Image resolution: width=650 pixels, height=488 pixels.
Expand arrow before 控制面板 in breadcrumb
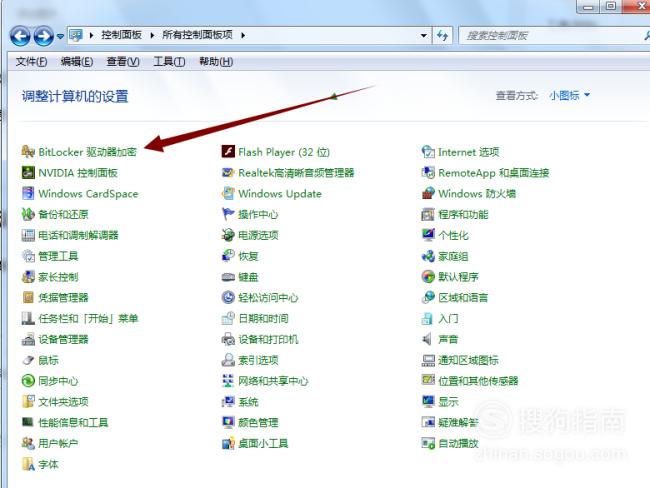(92, 36)
